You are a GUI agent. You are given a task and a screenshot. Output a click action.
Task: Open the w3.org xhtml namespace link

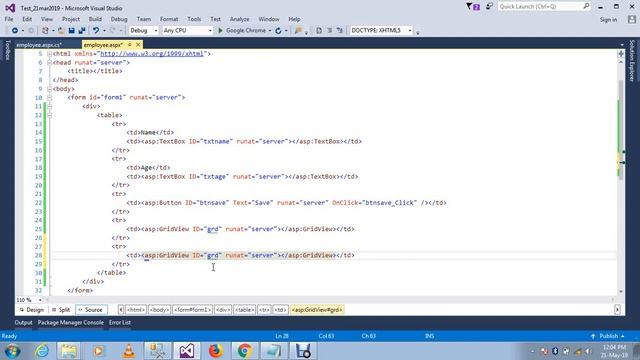pos(152,53)
